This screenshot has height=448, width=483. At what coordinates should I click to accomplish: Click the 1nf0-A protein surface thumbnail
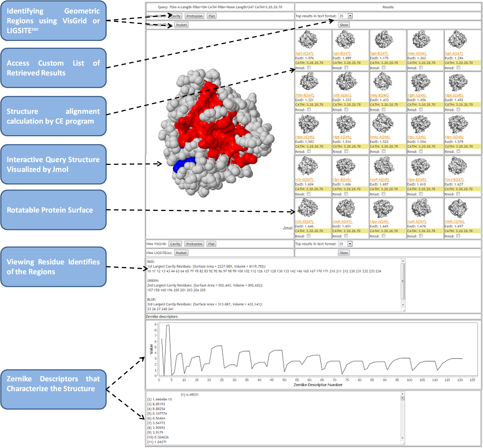point(346,82)
